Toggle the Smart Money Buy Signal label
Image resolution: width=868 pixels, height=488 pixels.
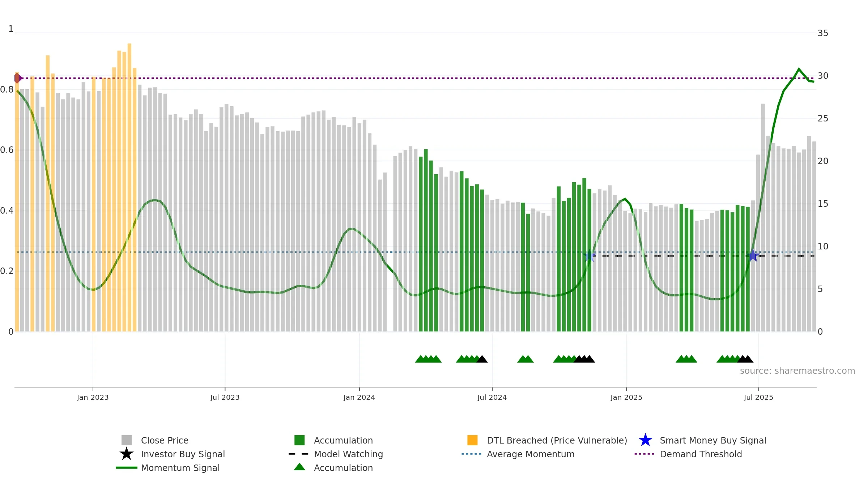click(x=713, y=440)
